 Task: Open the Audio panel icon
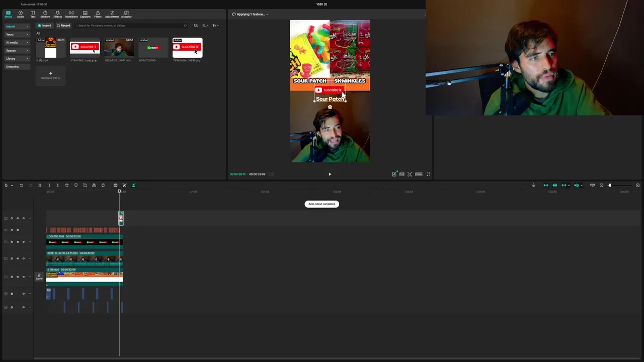point(21,14)
